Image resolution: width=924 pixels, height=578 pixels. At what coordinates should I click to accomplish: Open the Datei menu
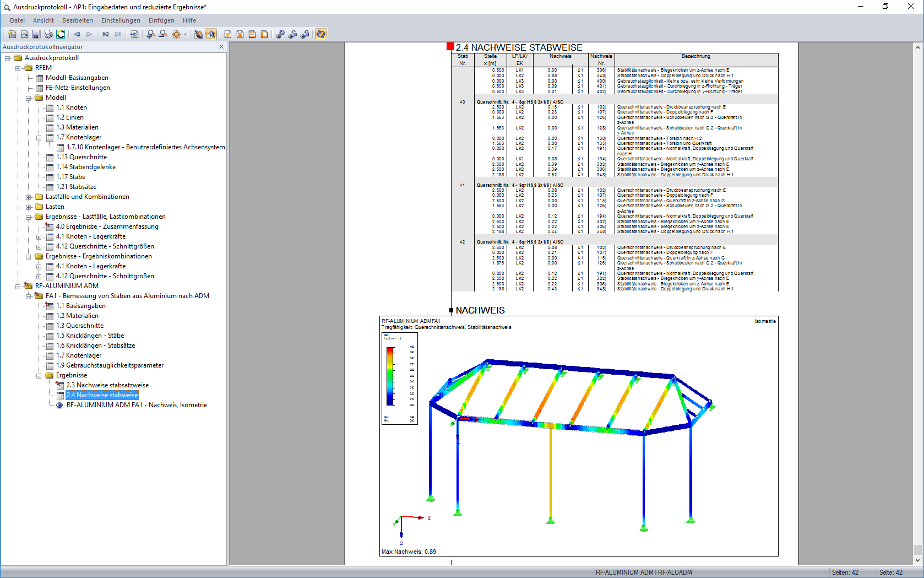pos(18,20)
